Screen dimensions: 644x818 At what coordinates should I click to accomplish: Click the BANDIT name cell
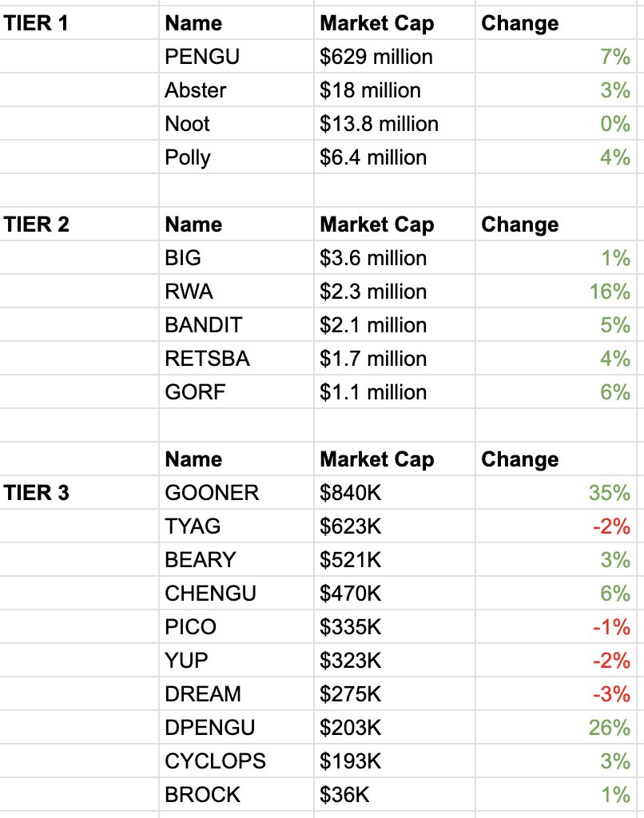click(237, 325)
